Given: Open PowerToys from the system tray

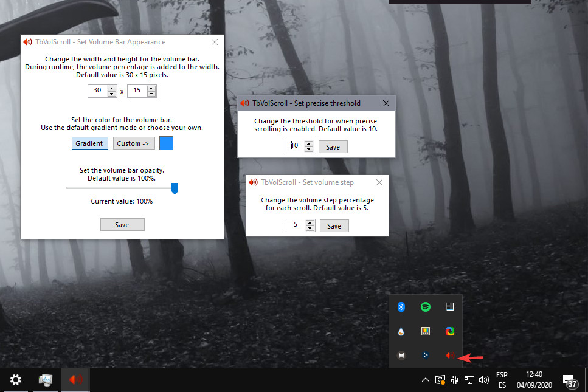Looking at the screenshot, I should (x=425, y=356).
